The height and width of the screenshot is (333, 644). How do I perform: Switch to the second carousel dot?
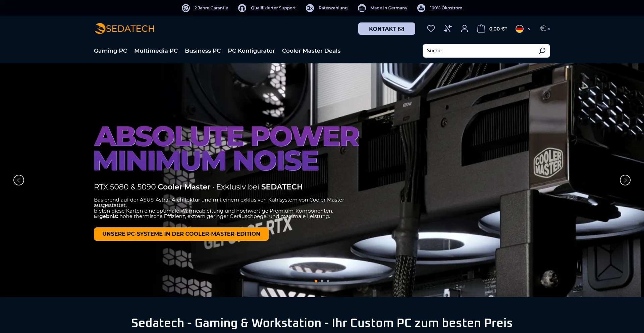(322, 281)
